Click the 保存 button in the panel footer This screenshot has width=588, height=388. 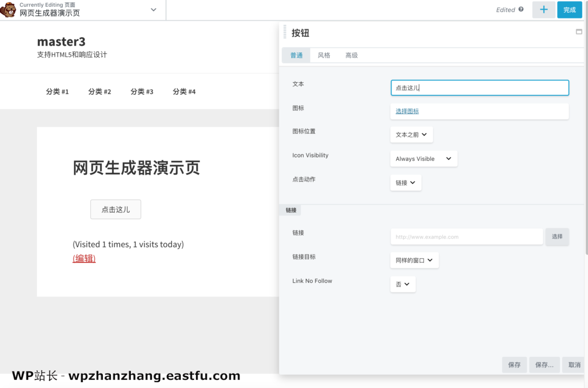514,364
